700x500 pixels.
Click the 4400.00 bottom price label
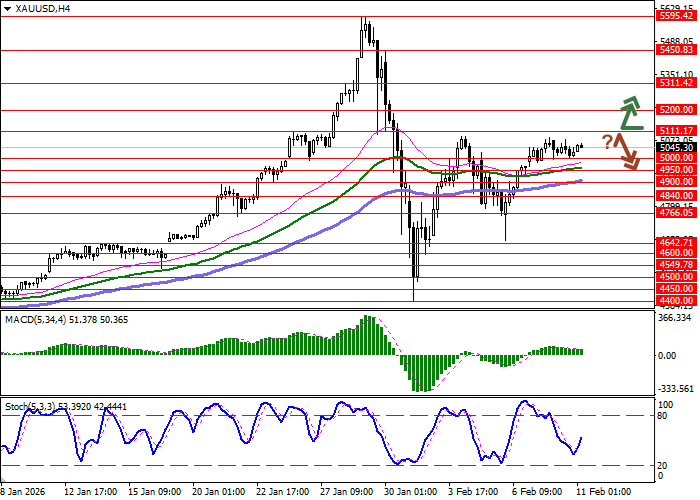tap(676, 300)
